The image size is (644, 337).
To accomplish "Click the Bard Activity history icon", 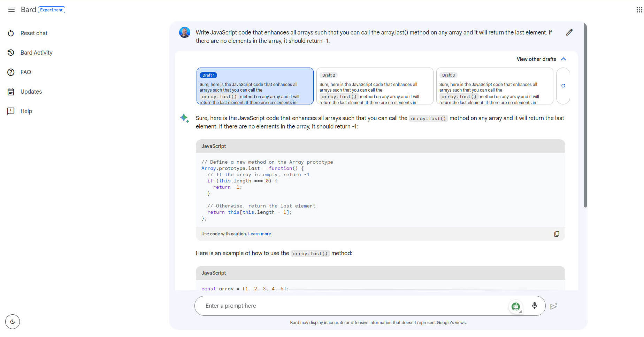I will (x=11, y=53).
